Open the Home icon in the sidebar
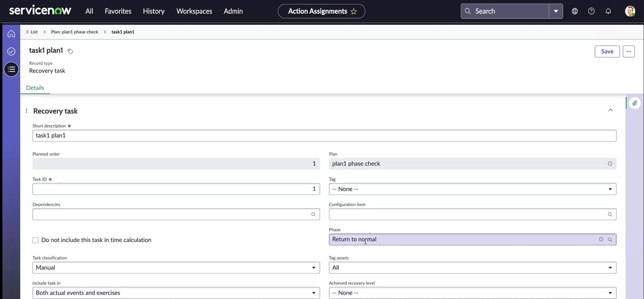Viewport: 644px width, 299px height. click(x=11, y=34)
